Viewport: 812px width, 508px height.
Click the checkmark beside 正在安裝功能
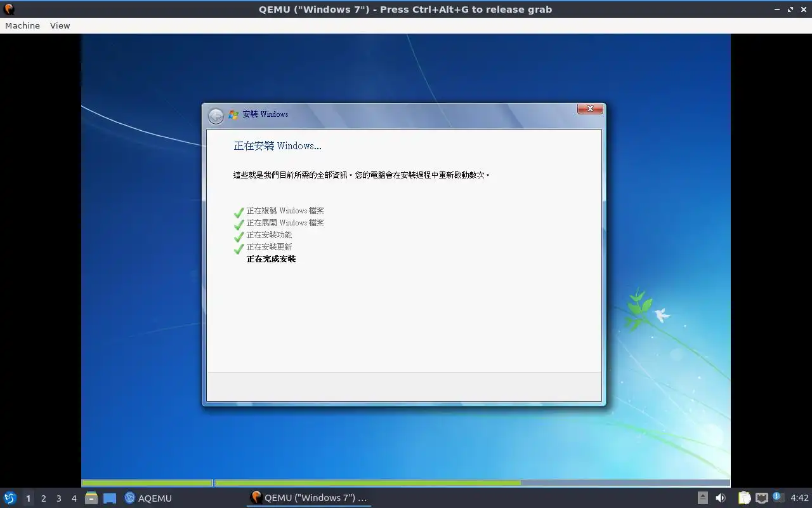(x=239, y=237)
